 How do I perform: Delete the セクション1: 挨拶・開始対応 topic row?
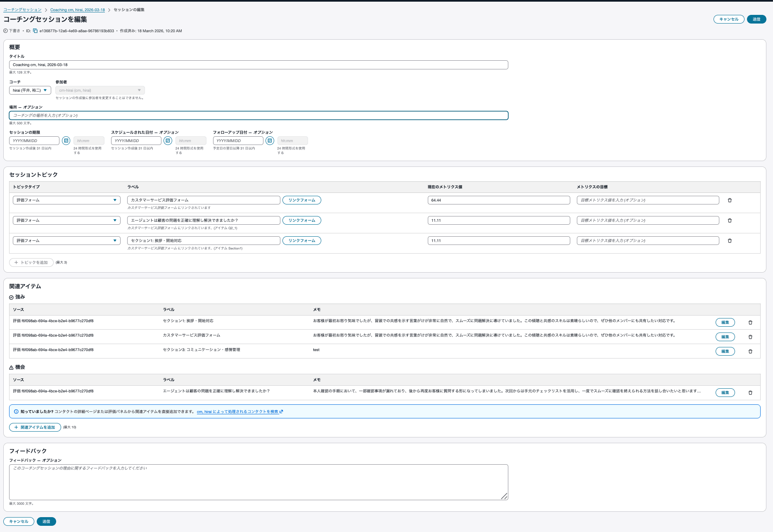click(x=730, y=241)
